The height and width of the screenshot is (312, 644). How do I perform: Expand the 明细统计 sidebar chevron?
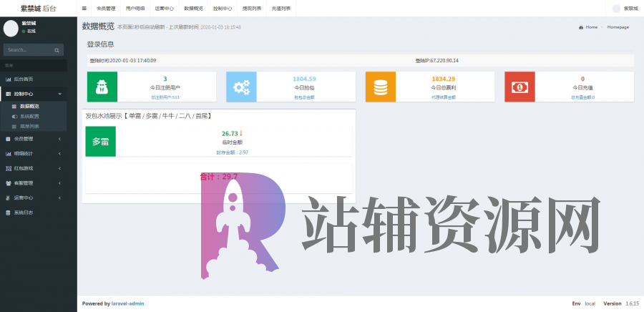60,154
